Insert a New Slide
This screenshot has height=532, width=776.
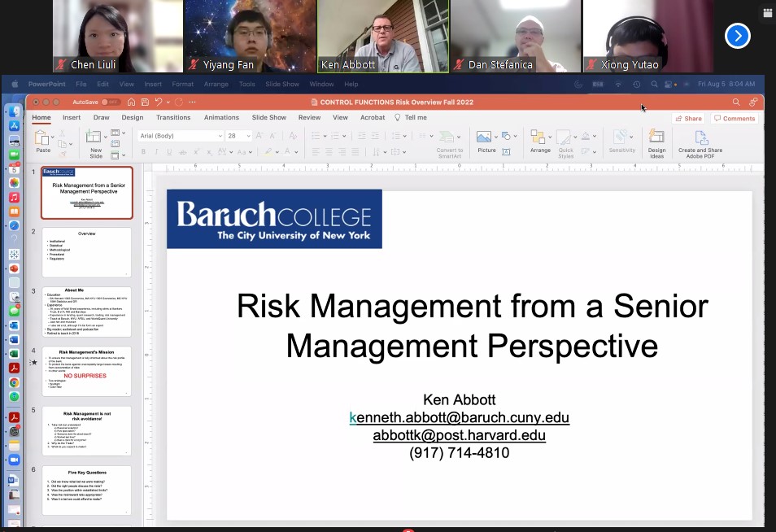[x=94, y=137]
